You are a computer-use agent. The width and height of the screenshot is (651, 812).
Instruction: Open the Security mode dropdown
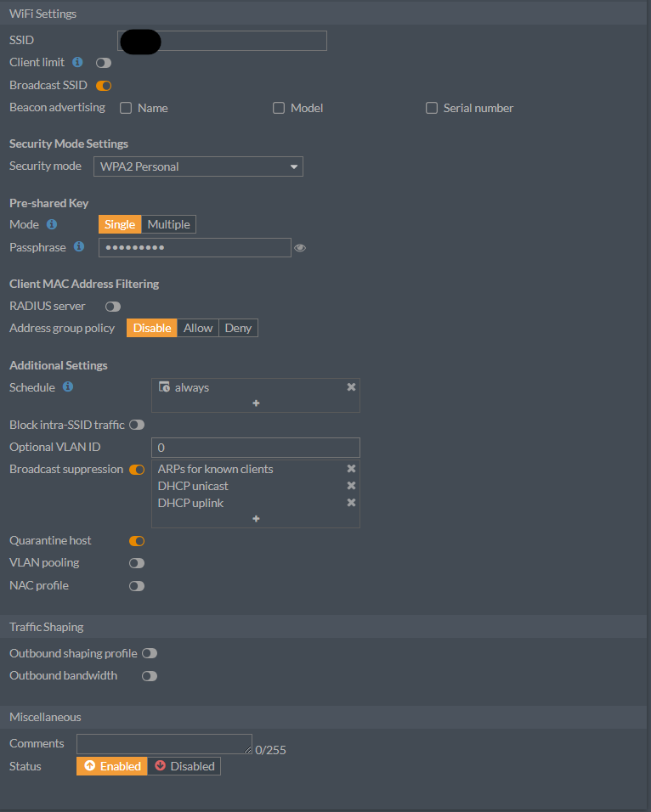point(198,166)
